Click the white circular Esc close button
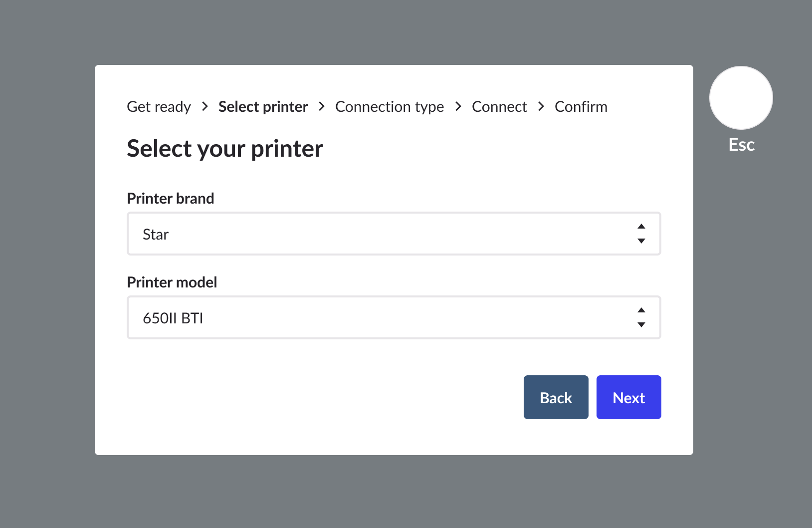This screenshot has height=528, width=812. (x=741, y=98)
